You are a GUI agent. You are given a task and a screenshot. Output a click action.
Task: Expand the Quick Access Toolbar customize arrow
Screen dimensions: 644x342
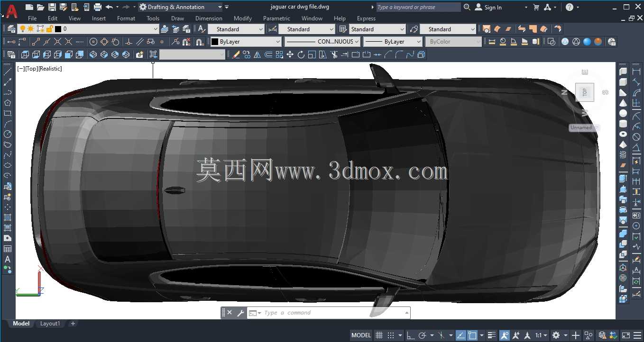(227, 7)
